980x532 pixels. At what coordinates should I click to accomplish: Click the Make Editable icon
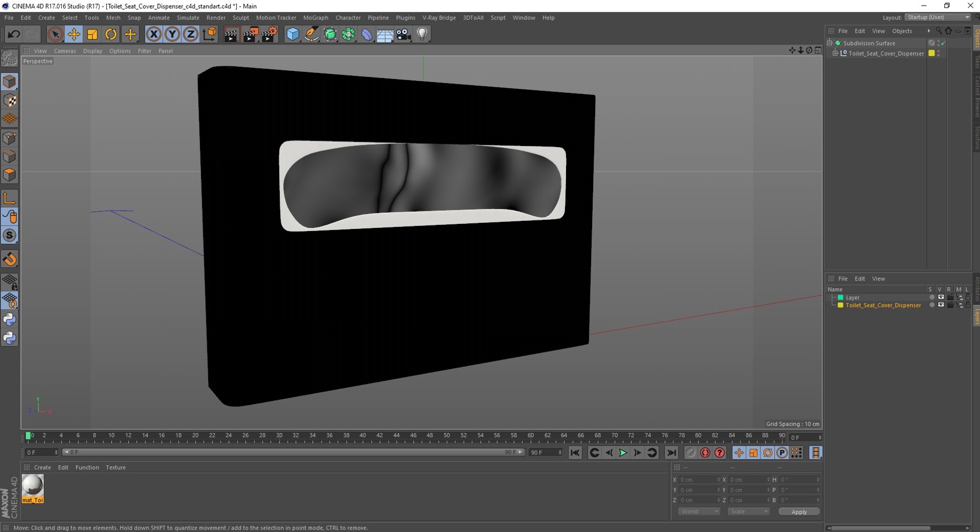9,59
